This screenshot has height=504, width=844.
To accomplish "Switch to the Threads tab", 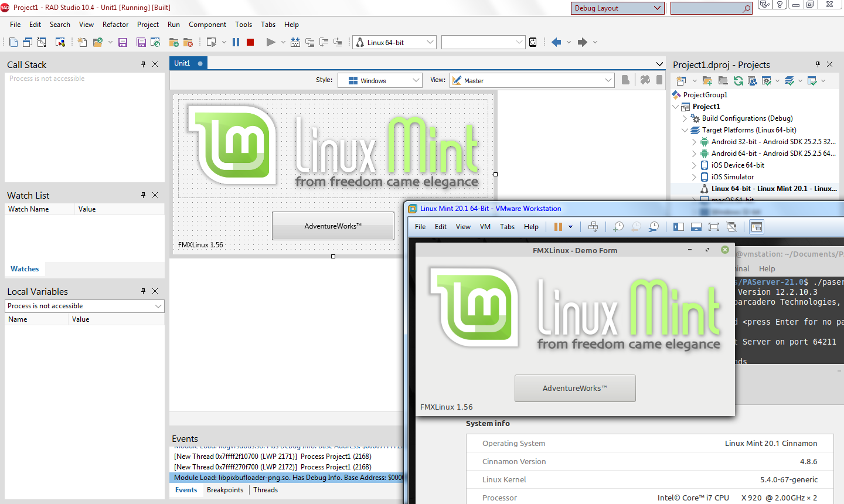I will pos(266,490).
